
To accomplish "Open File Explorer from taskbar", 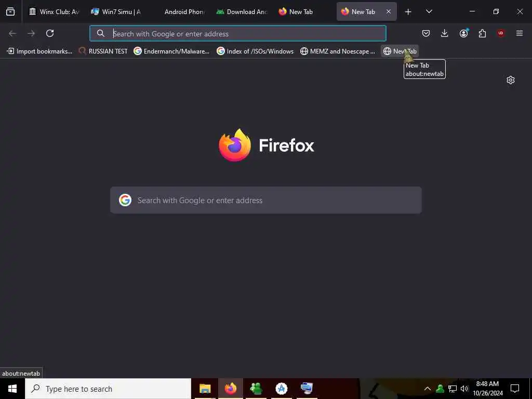I will pyautogui.click(x=205, y=389).
